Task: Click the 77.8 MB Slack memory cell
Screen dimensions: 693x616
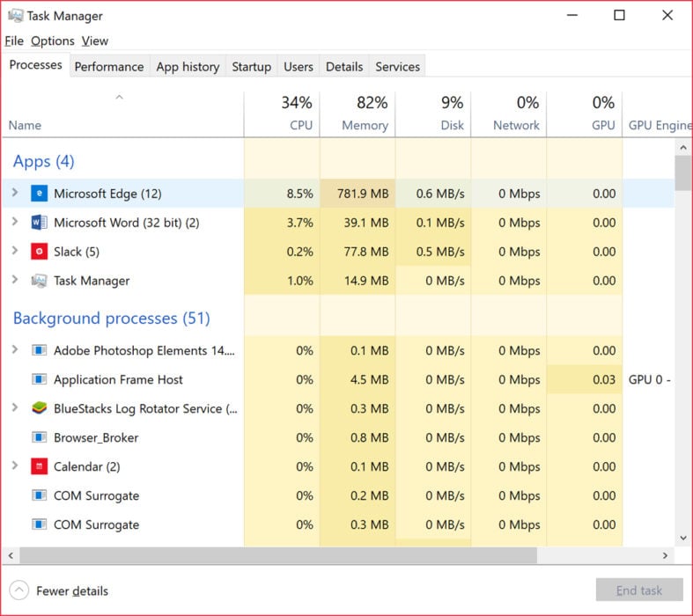Action: point(358,252)
